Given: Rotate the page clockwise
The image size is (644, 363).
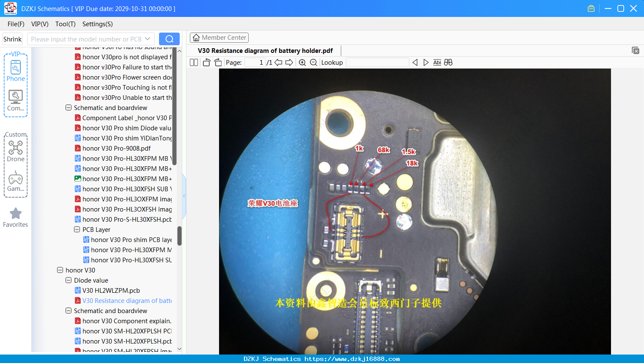Looking at the screenshot, I should pos(218,63).
